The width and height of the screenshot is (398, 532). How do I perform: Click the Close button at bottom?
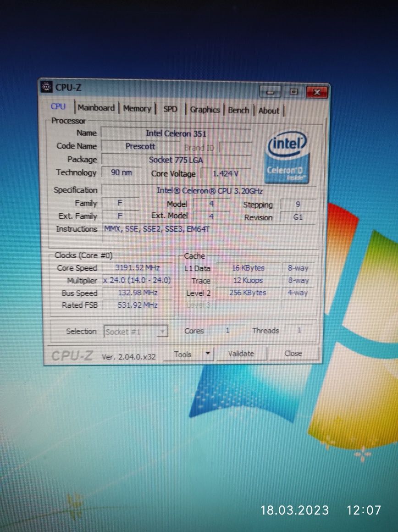293,353
